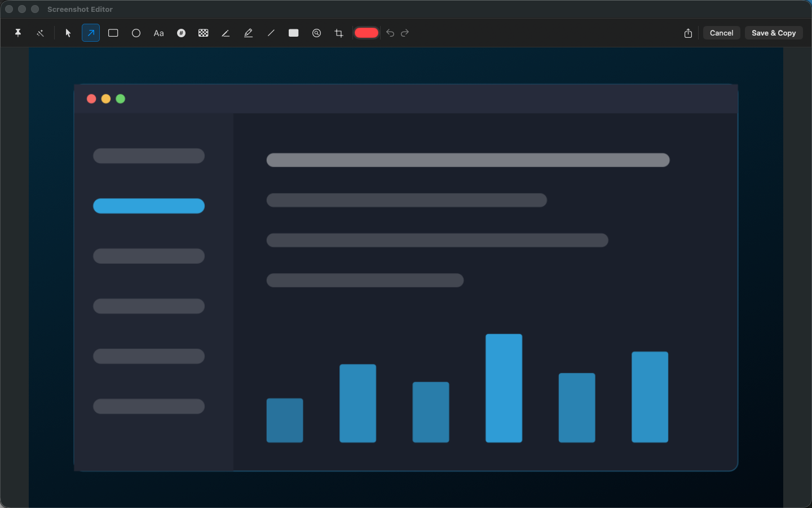812x508 pixels.
Task: Click the magic wand enhance icon
Action: pos(40,33)
